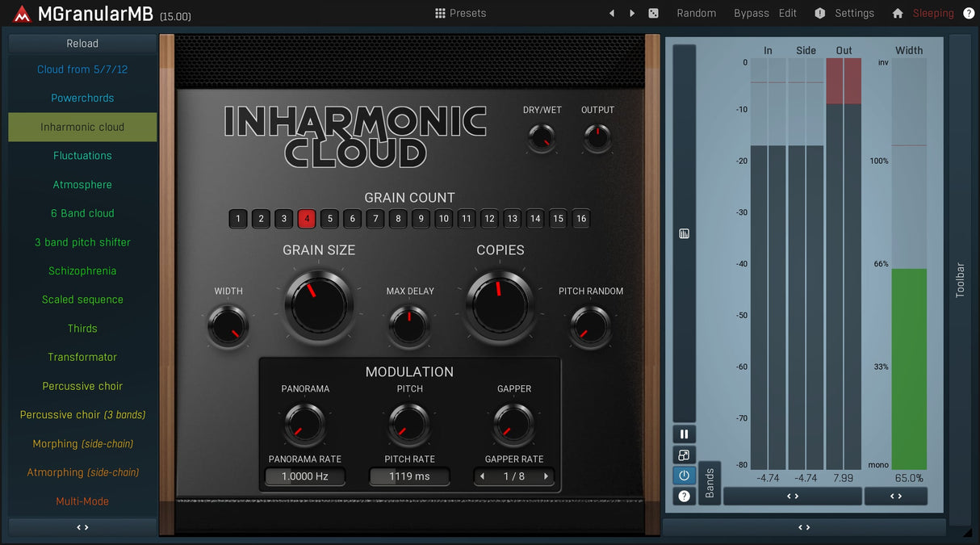Expand the preset list bottom arrows bar
980x545 pixels.
point(82,527)
